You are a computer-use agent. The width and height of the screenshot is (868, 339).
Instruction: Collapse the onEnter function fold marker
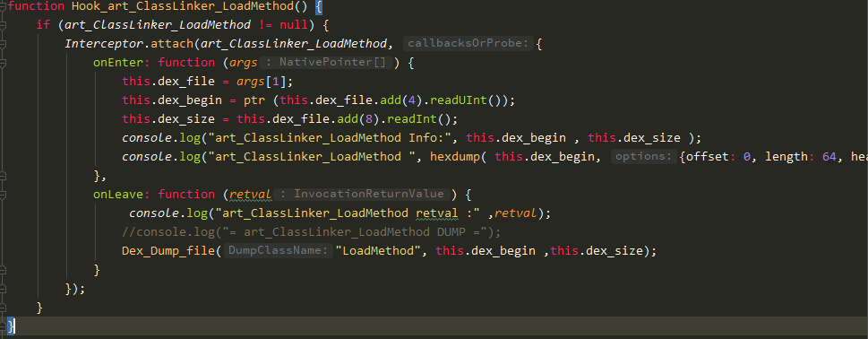coord(3,64)
